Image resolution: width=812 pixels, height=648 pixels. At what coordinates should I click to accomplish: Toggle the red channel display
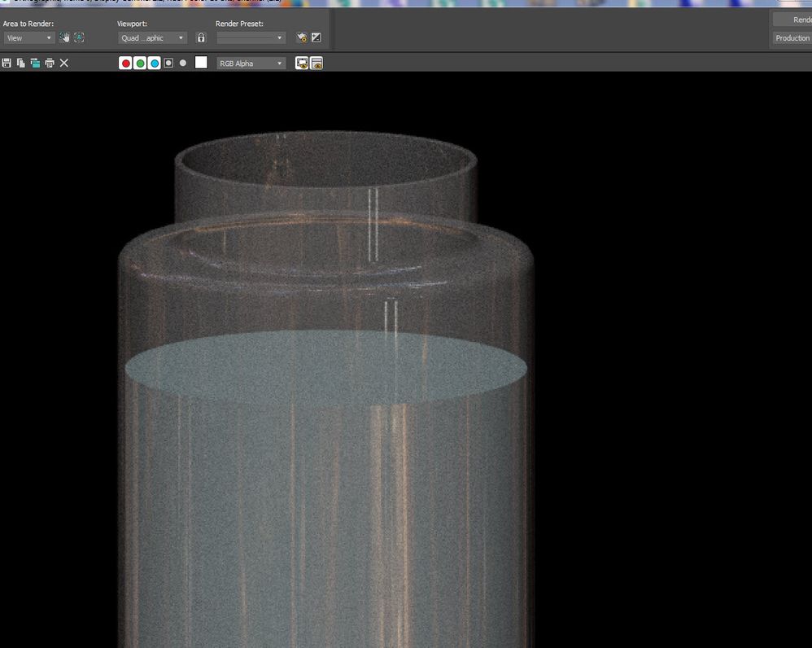coord(125,63)
